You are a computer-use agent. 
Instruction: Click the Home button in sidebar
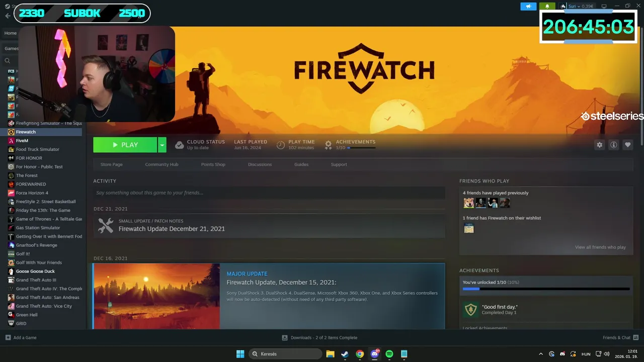pyautogui.click(x=11, y=33)
